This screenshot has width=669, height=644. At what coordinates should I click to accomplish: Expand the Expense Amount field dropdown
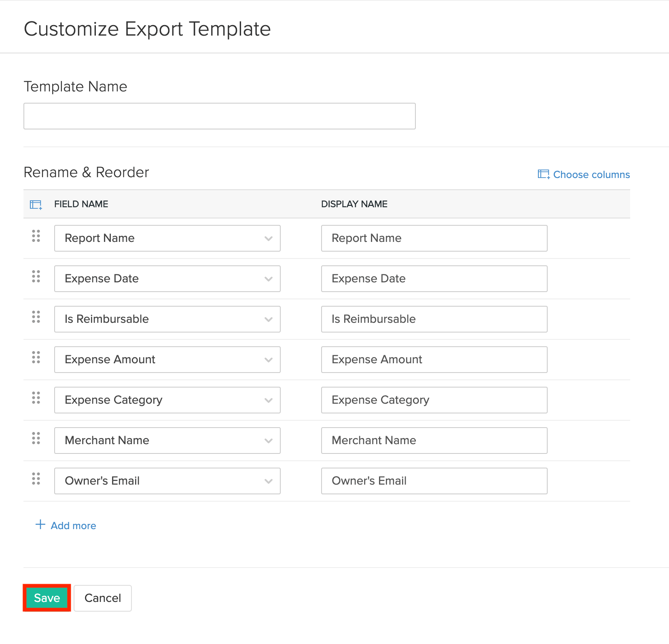[167, 360]
